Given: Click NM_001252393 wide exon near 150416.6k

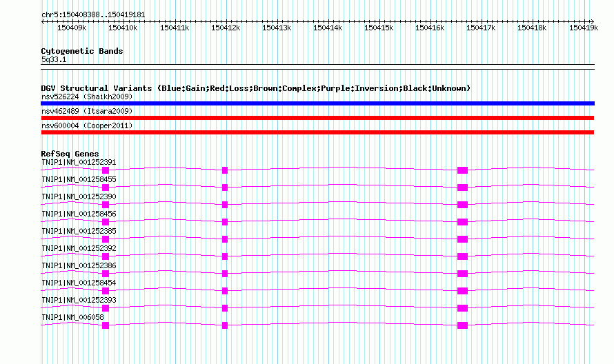Looking at the screenshot, I should click(x=462, y=308).
